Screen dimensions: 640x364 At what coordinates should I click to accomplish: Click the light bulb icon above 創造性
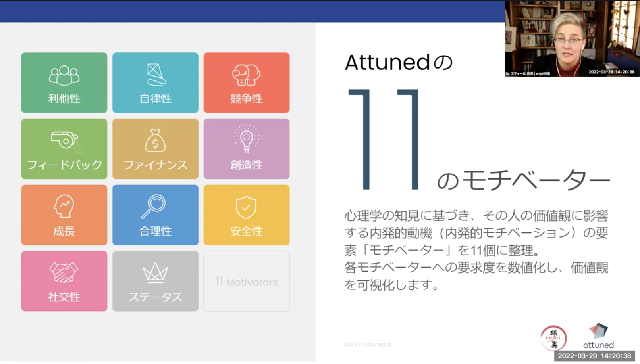coord(247,139)
